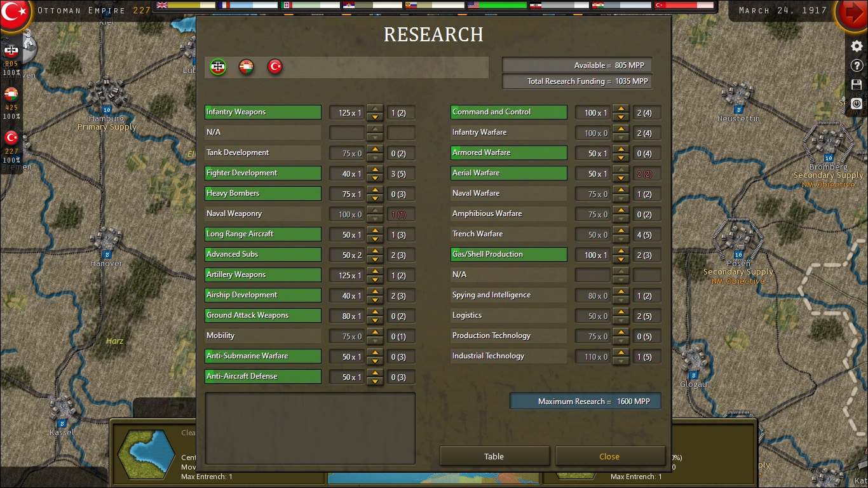The height and width of the screenshot is (488, 868).
Task: Increase Armored Warfare research investment
Action: click(x=620, y=149)
